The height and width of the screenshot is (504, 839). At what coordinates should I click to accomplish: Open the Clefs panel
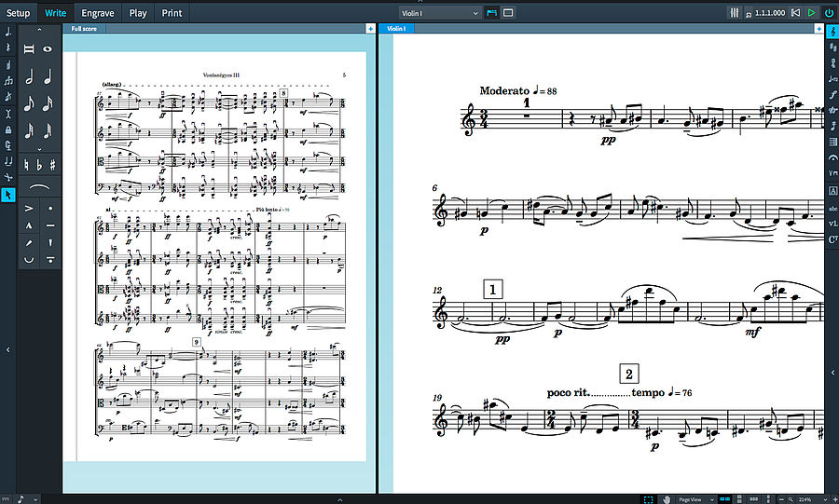(x=832, y=32)
